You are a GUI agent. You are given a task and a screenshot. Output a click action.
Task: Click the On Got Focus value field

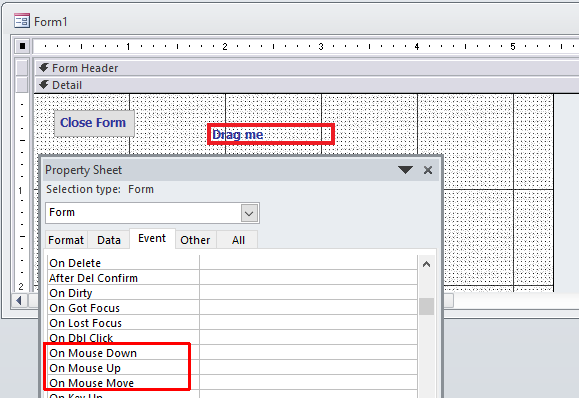pyautogui.click(x=308, y=308)
